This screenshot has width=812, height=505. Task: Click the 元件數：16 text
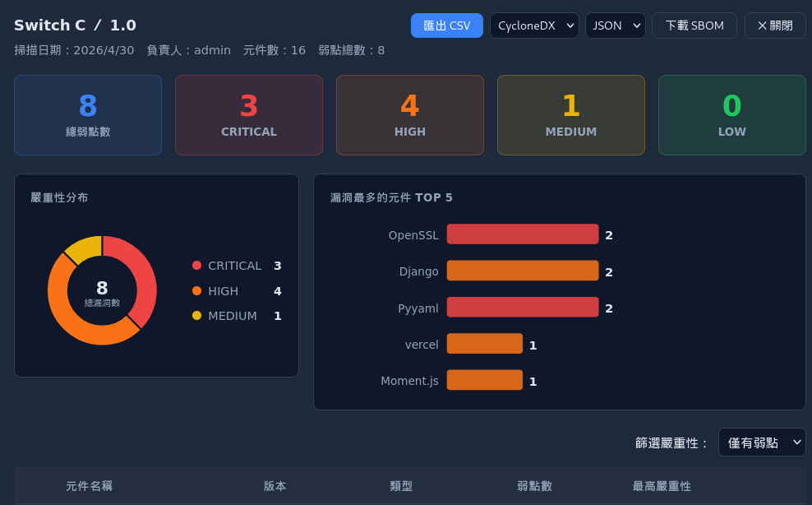275,50
